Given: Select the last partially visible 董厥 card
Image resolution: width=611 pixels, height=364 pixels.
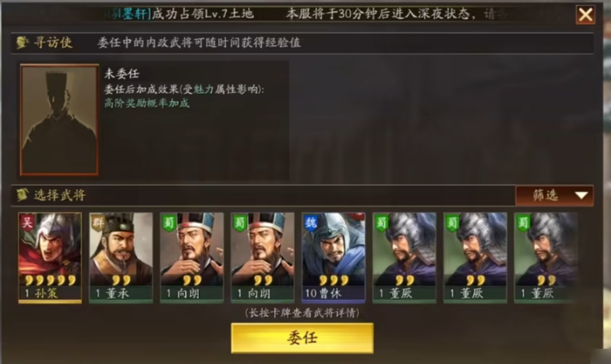Looking at the screenshot, I should (x=546, y=257).
